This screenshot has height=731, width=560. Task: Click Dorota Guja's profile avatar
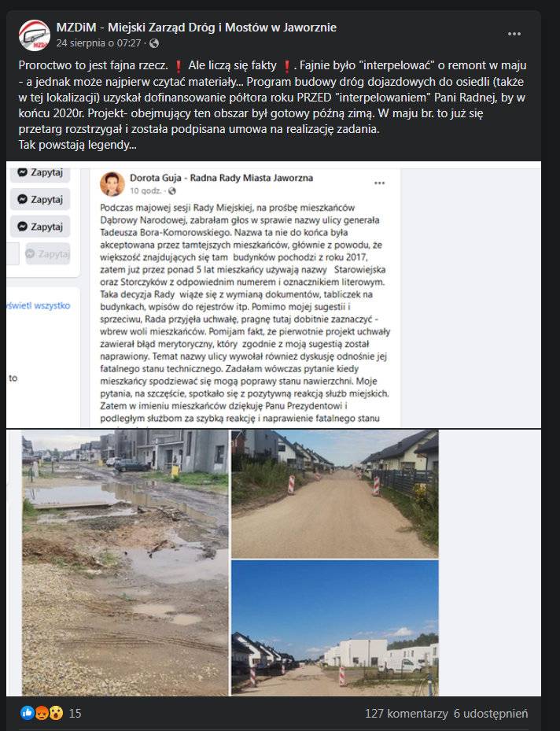(112, 183)
